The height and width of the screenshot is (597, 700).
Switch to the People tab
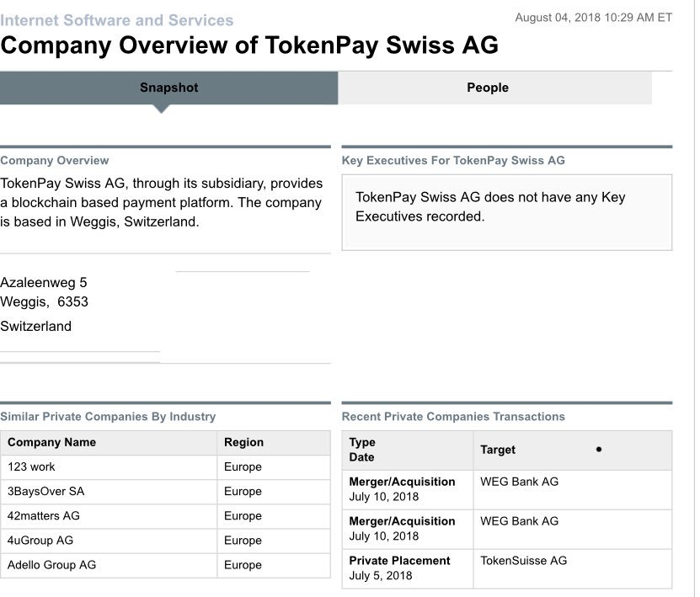[x=488, y=88]
